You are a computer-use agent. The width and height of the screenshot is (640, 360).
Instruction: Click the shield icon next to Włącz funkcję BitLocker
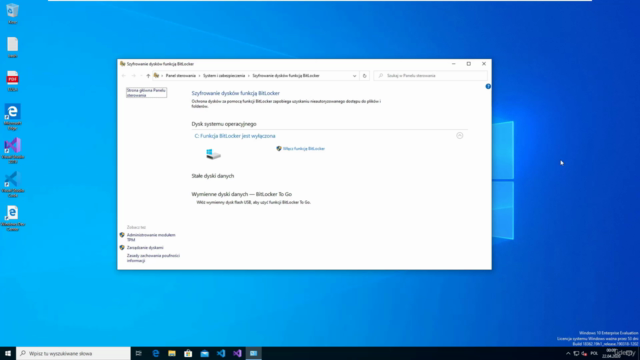279,149
